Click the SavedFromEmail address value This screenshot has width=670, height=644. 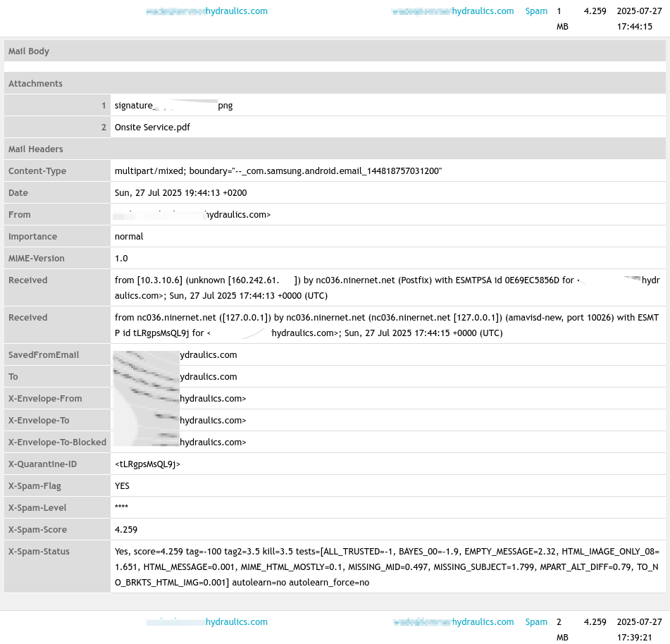coord(175,354)
